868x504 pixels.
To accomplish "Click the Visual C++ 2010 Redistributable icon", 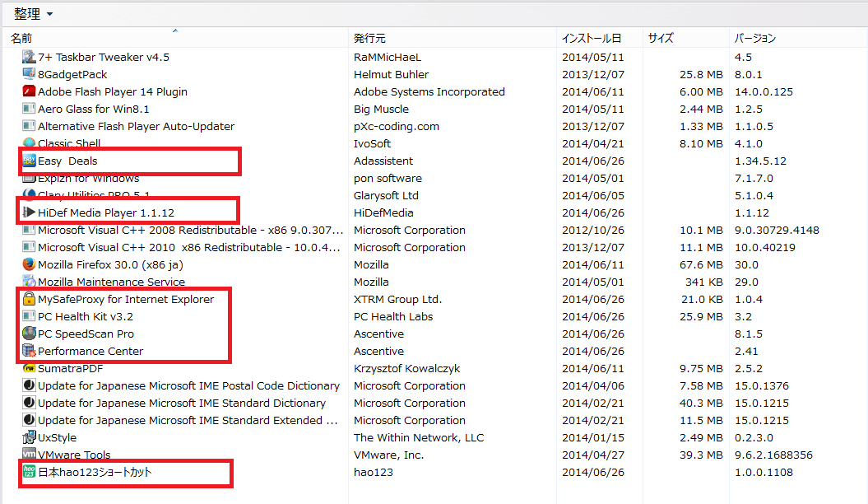I will pyautogui.click(x=29, y=246).
